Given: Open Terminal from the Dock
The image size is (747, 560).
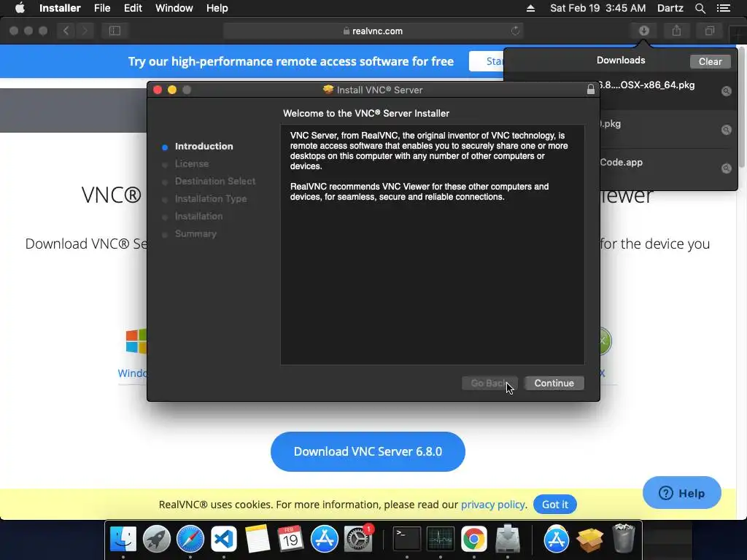Looking at the screenshot, I should [406, 539].
